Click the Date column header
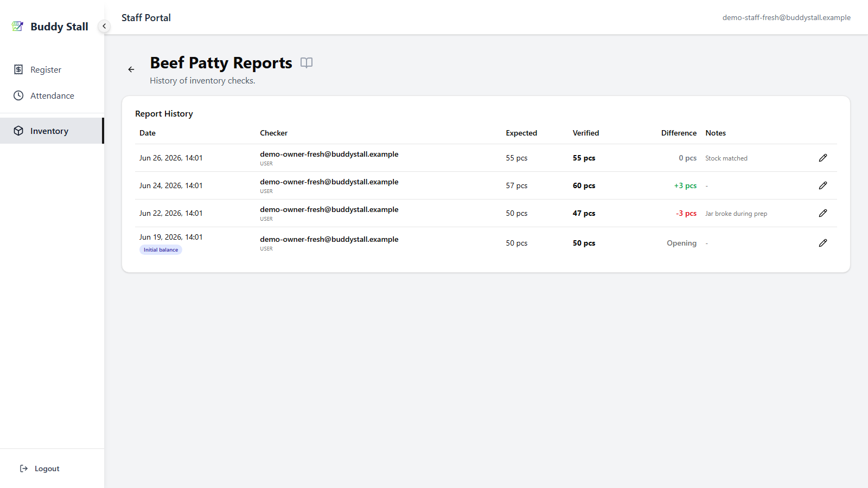 point(148,133)
